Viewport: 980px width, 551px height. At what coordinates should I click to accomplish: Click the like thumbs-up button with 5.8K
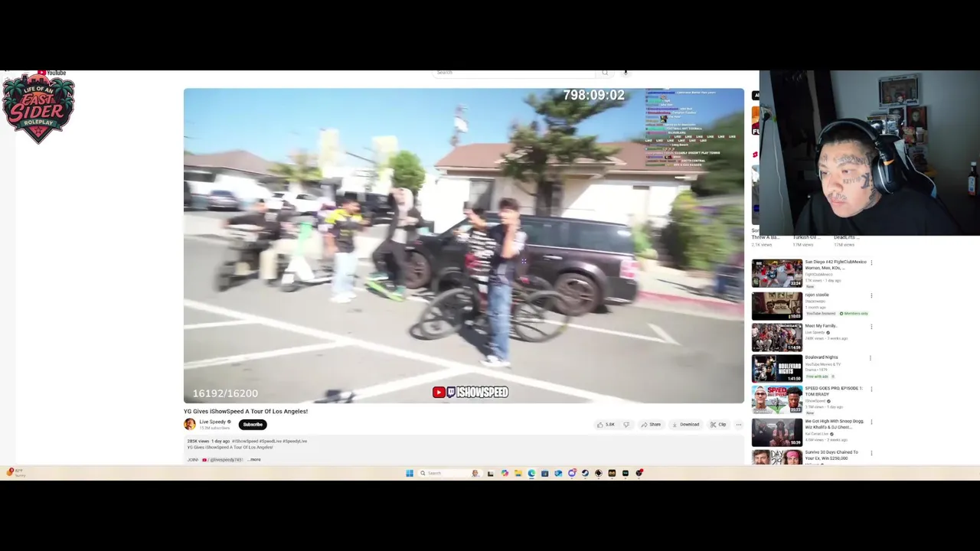(606, 425)
